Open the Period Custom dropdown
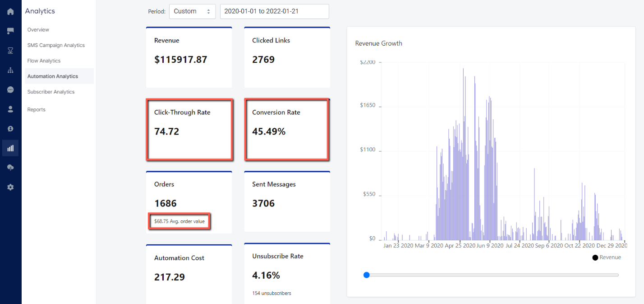The height and width of the screenshot is (304, 644). [x=192, y=11]
